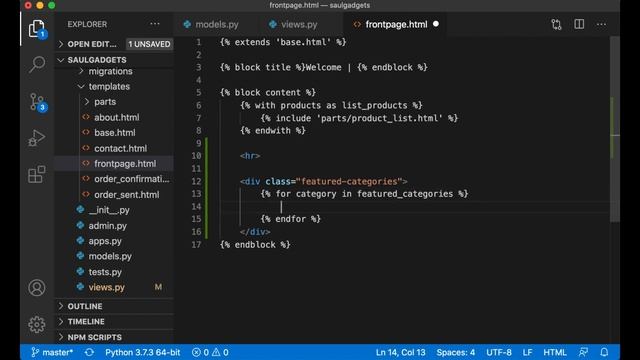Open the Explorer view in activity bar
This screenshot has height=360, width=640.
pyautogui.click(x=37, y=29)
